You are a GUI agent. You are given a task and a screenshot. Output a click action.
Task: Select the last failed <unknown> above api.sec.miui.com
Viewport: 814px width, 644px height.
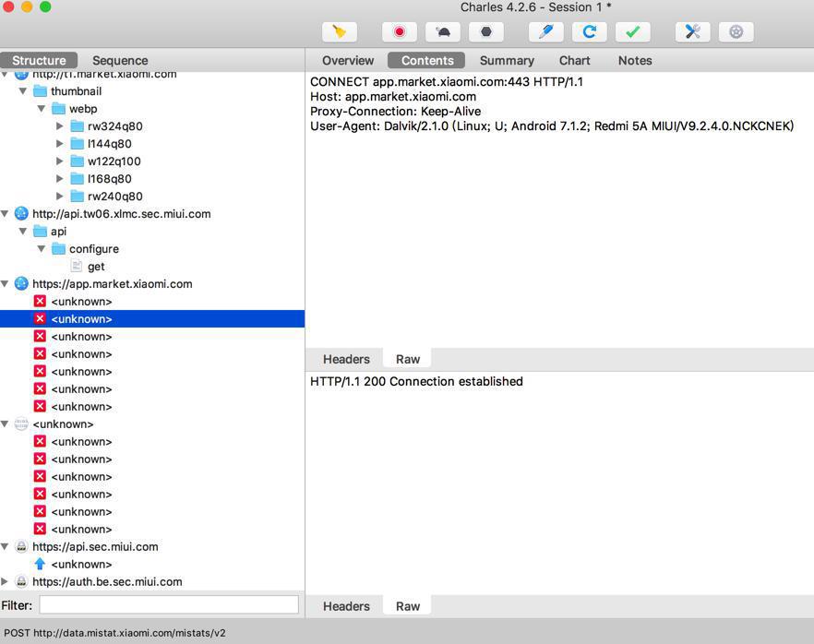[x=73, y=530]
